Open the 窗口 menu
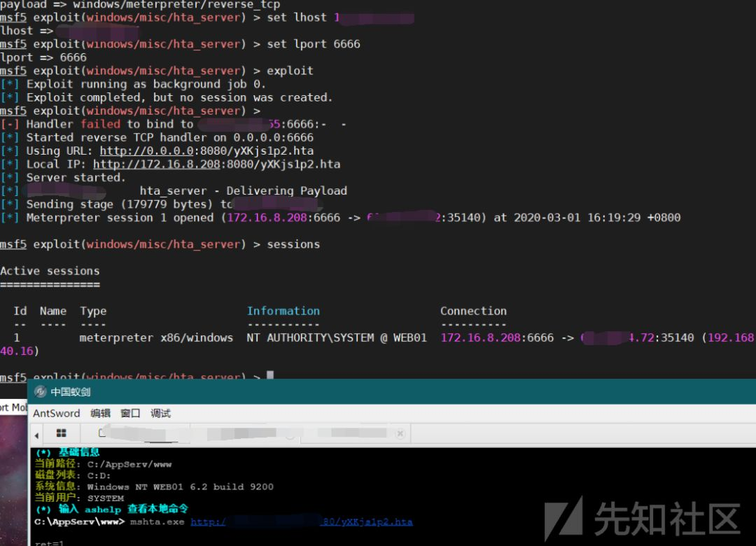756x546 pixels. (130, 414)
